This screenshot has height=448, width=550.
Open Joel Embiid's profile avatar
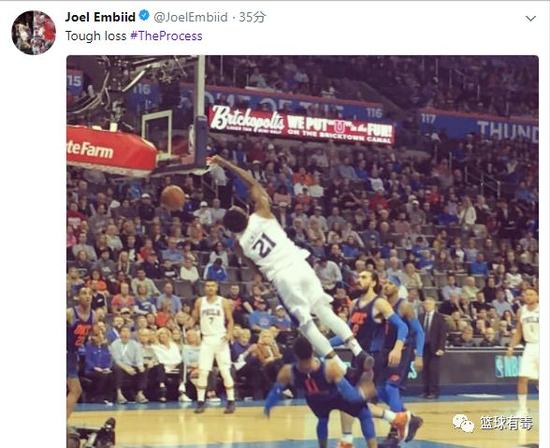pyautogui.click(x=34, y=33)
